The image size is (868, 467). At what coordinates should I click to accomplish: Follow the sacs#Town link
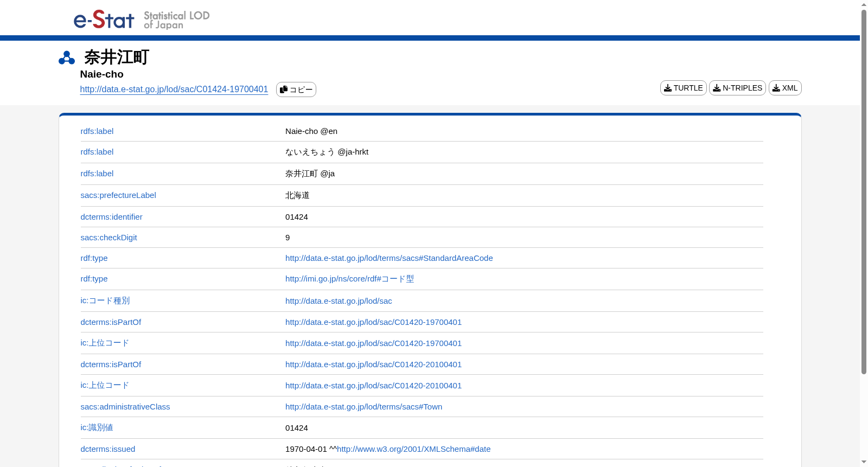(363, 407)
